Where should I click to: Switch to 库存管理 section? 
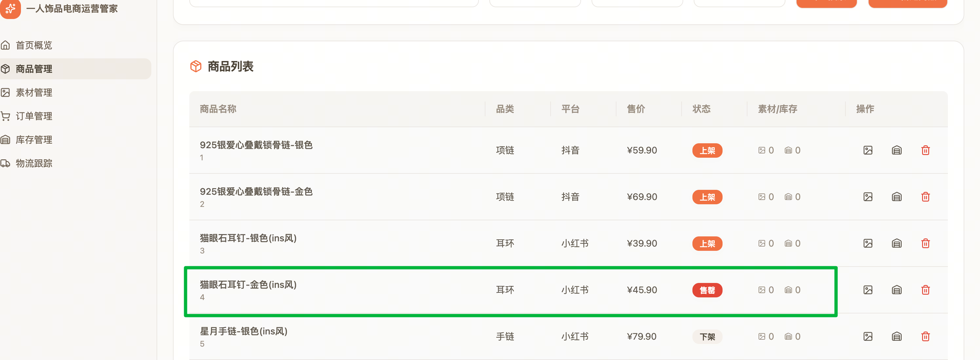[34, 140]
